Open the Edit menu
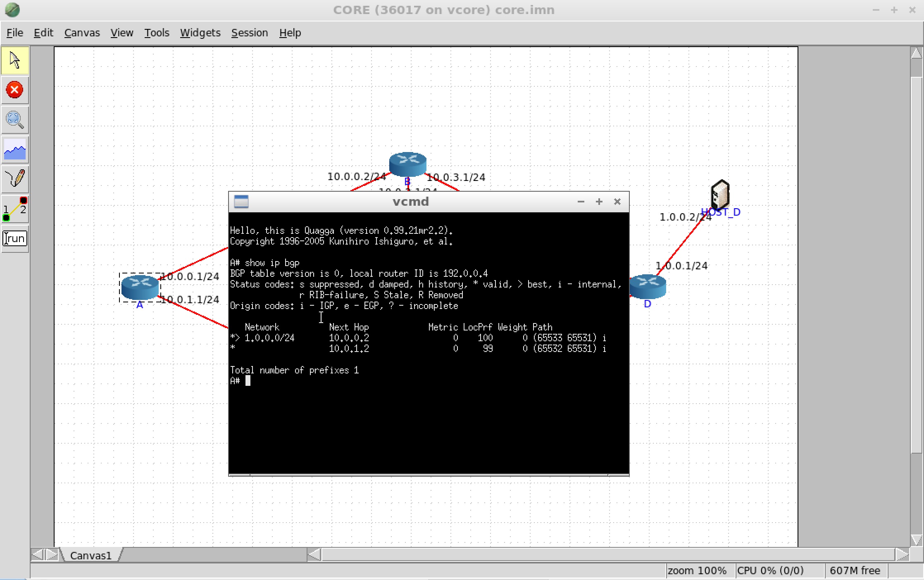924x580 pixels. pos(43,33)
